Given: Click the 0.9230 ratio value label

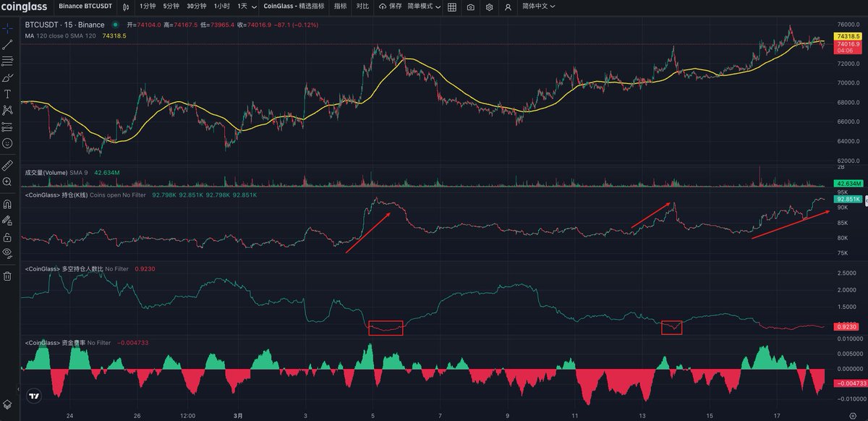Looking at the screenshot, I should [x=847, y=326].
